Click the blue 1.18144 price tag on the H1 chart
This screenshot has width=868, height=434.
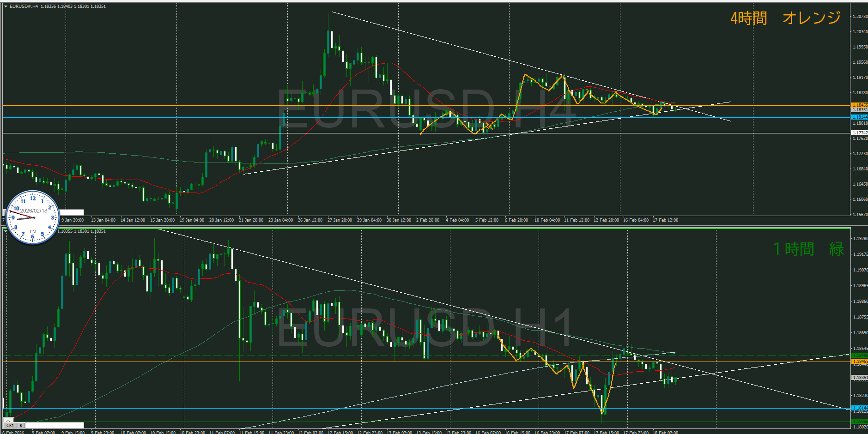(x=859, y=408)
